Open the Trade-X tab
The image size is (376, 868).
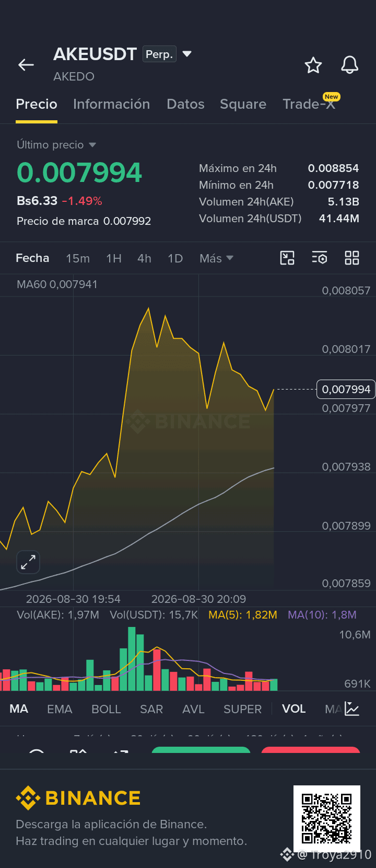coord(309,104)
